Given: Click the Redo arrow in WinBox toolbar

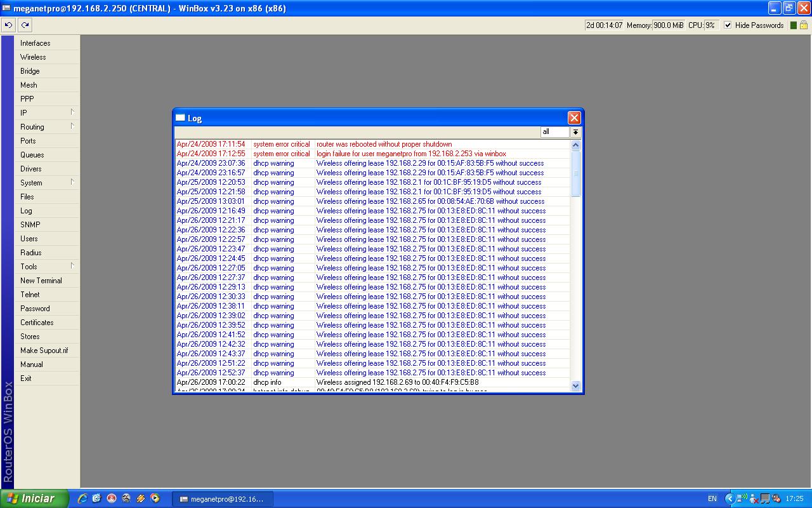Looking at the screenshot, I should click(x=25, y=25).
